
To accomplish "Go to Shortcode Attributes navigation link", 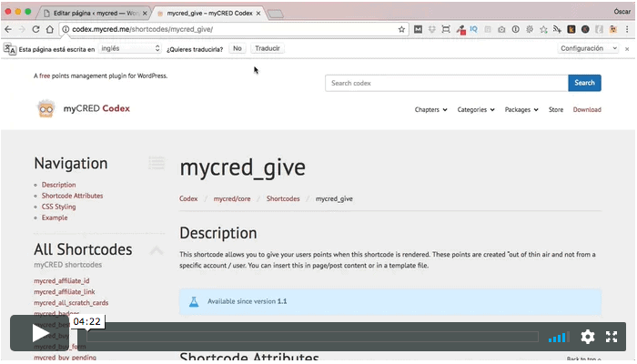I will pyautogui.click(x=72, y=196).
